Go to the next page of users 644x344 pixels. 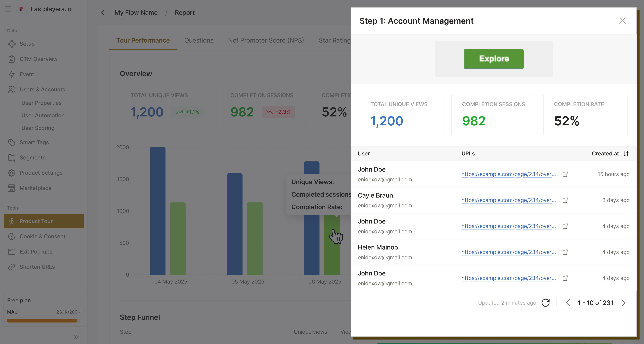coord(623,303)
